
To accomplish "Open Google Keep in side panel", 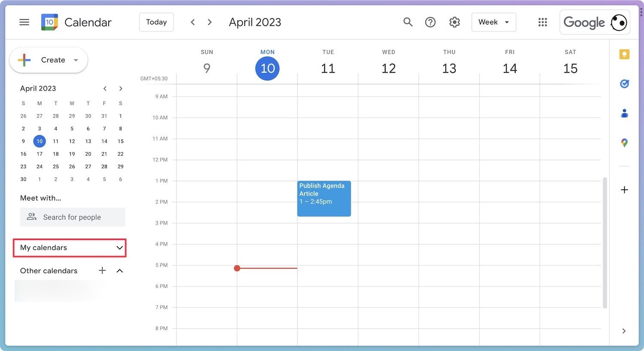I will tap(624, 54).
